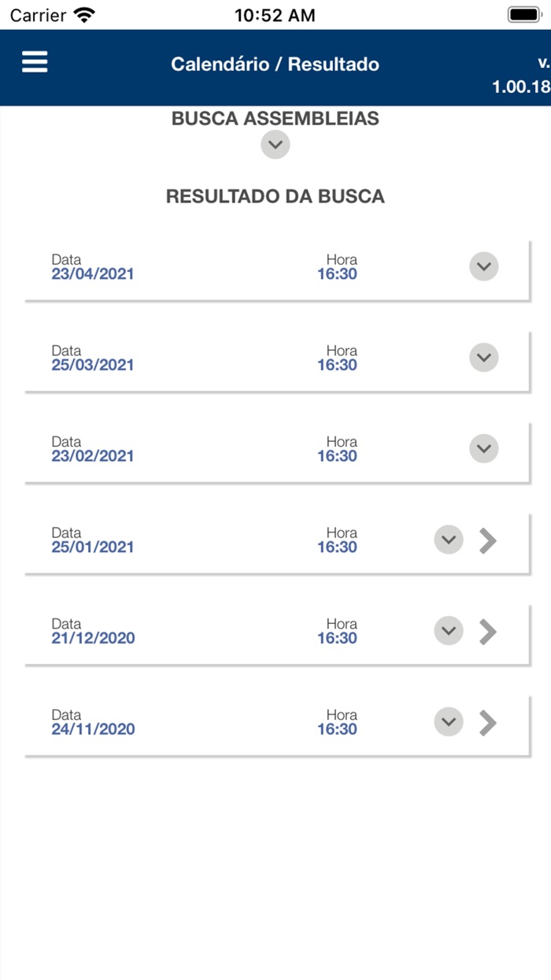
Task: Tap the 24/11/2020 date text
Action: (93, 729)
